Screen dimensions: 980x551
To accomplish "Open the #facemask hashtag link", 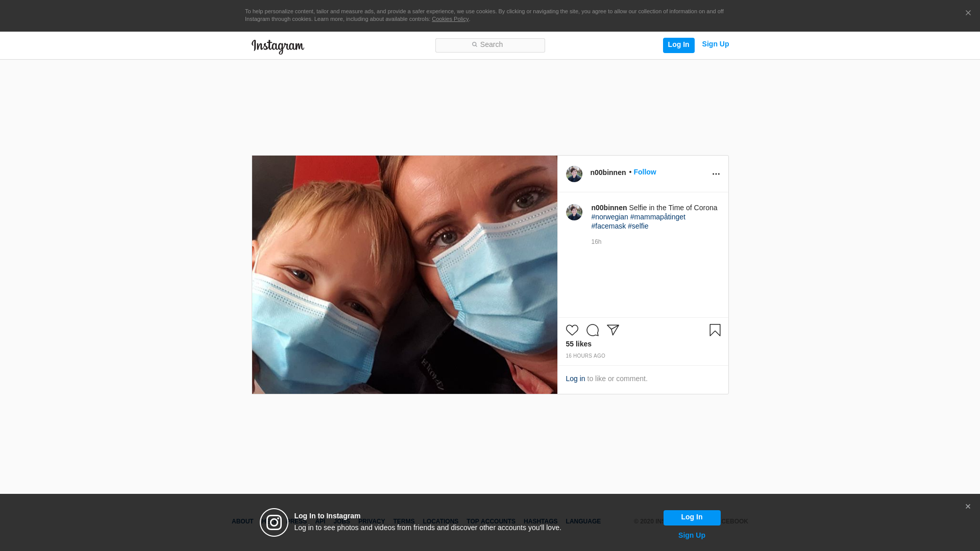I will tap(608, 226).
